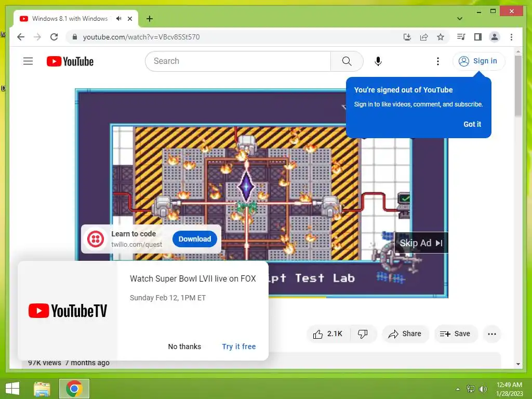Open twilio.com/quest ad link
The height and width of the screenshot is (399, 532).
[x=137, y=245]
